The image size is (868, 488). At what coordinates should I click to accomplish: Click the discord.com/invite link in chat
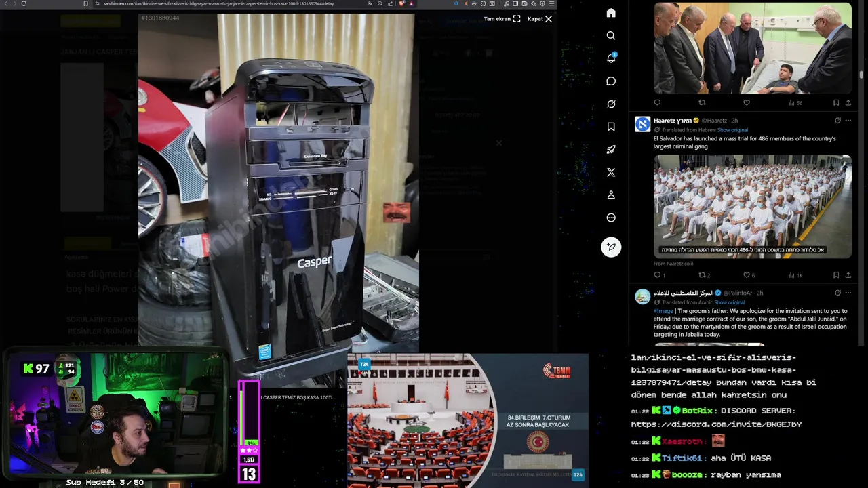click(x=716, y=424)
